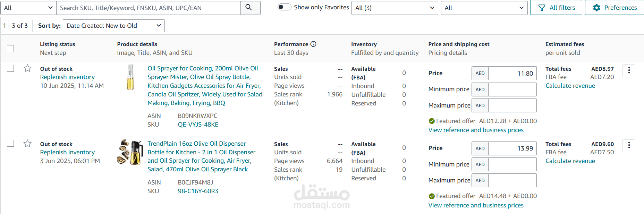Viewport: 644px width, 214px height.
Task: Open Oil Sprayer for Cooking product title link
Action: tap(205, 86)
